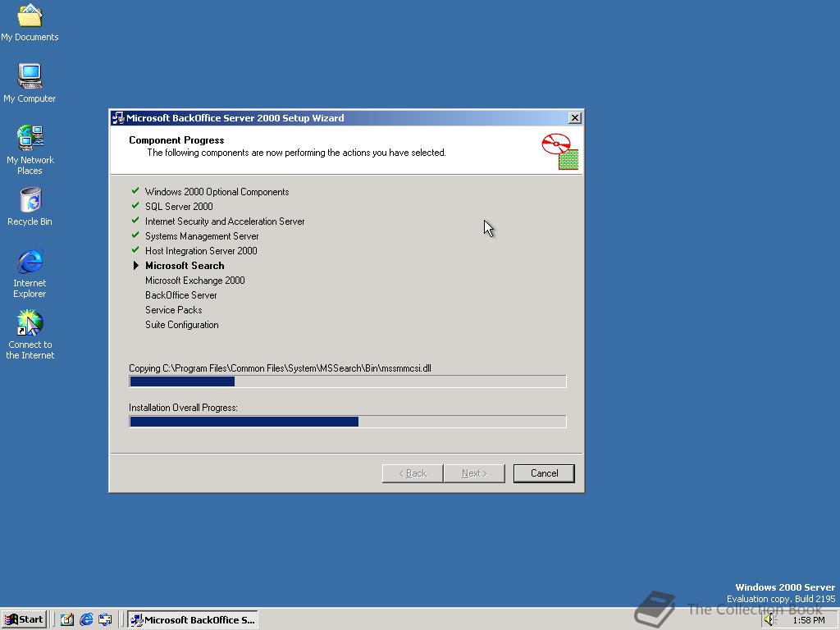
Task: Click the disabled Back button
Action: pos(413,473)
